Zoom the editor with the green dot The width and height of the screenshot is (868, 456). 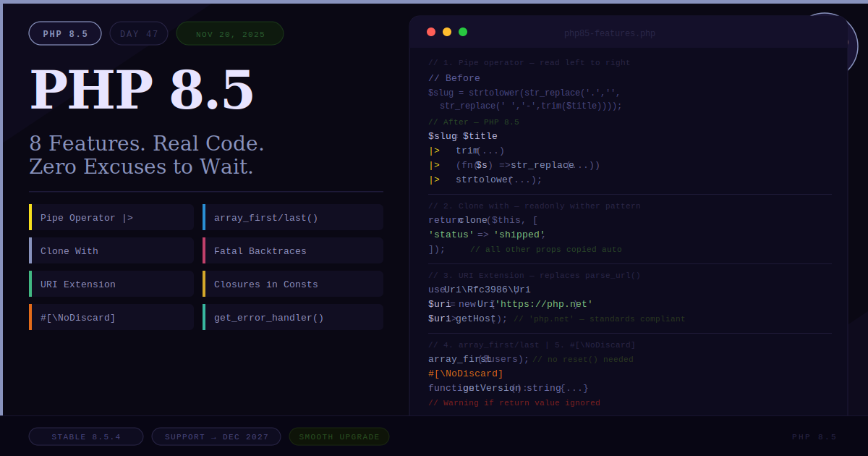click(x=462, y=32)
